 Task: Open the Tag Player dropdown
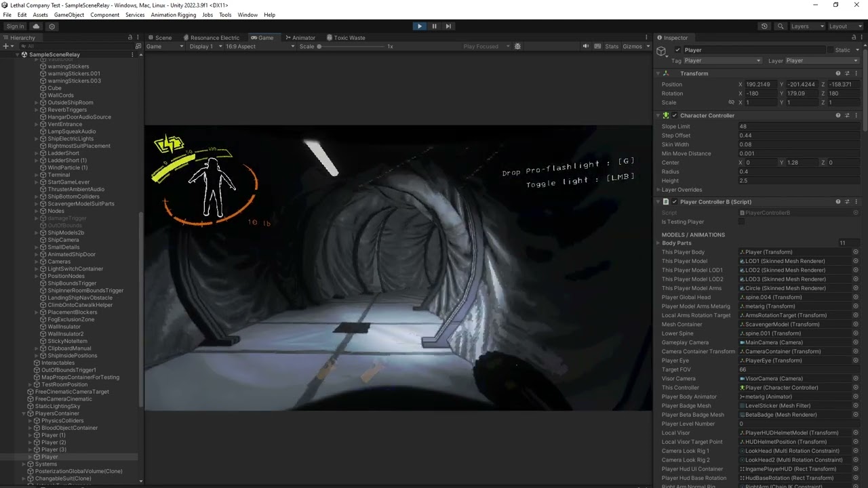point(722,60)
